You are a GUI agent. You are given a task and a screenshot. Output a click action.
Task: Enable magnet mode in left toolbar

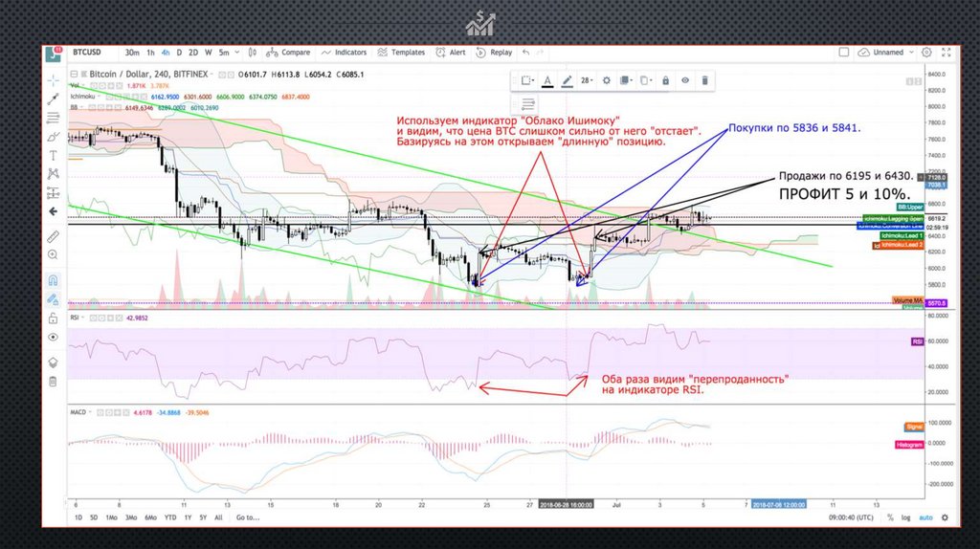pos(54,280)
